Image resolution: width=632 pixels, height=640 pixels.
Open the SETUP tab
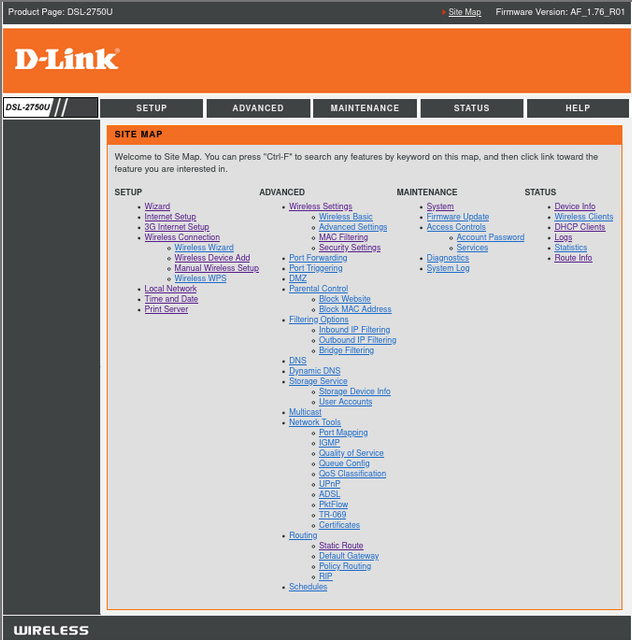151,108
